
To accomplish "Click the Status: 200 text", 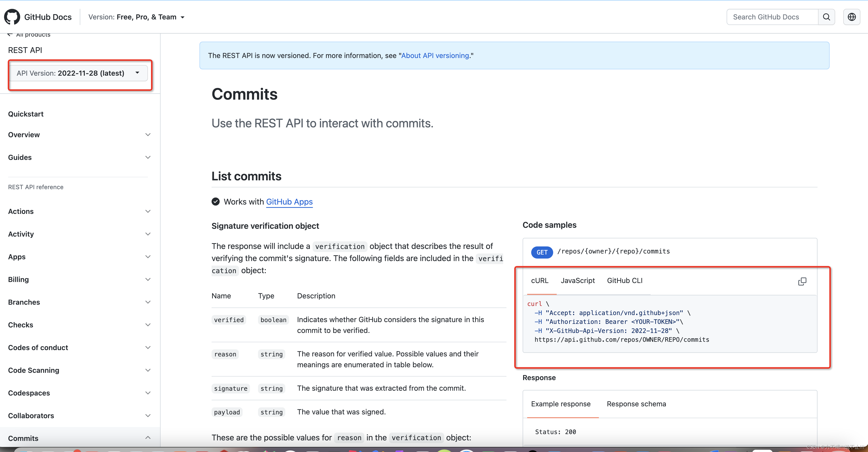I will tap(555, 432).
